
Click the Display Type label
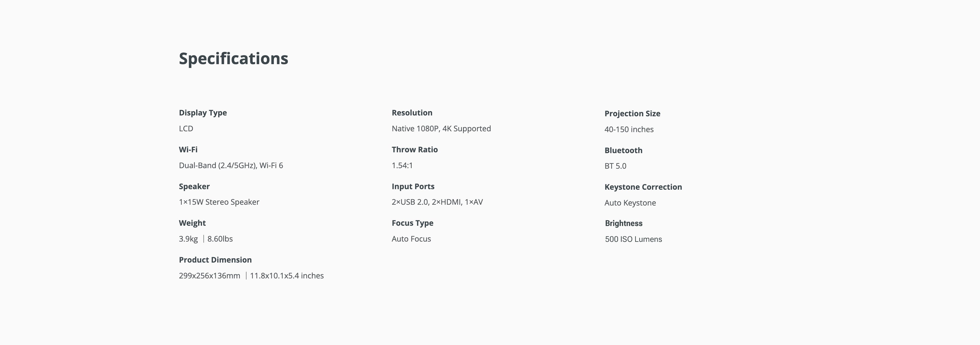pyautogui.click(x=203, y=113)
